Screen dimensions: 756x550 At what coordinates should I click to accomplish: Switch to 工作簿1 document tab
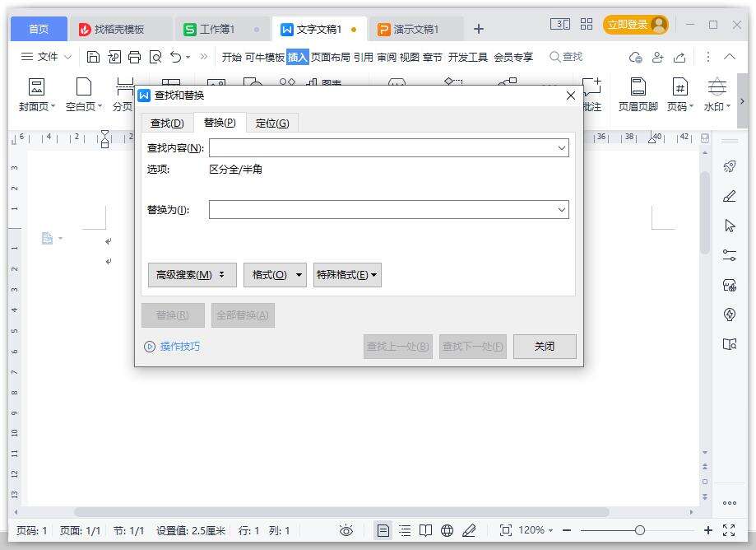[x=222, y=30]
